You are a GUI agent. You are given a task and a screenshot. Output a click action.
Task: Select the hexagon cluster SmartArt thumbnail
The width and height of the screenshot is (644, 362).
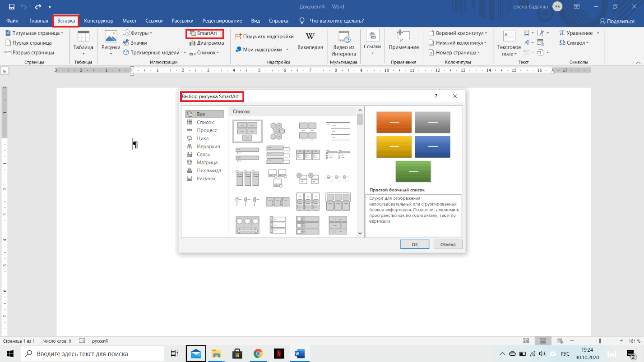pyautogui.click(x=277, y=131)
